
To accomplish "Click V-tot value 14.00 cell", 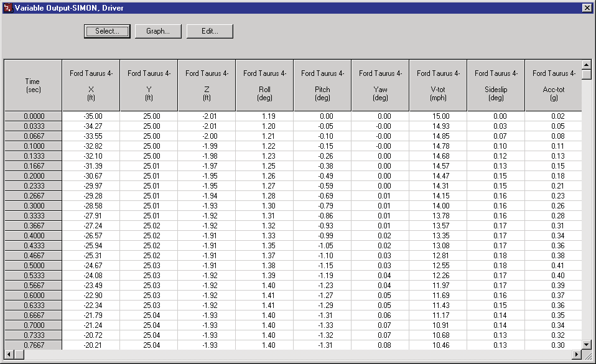I will [x=438, y=206].
